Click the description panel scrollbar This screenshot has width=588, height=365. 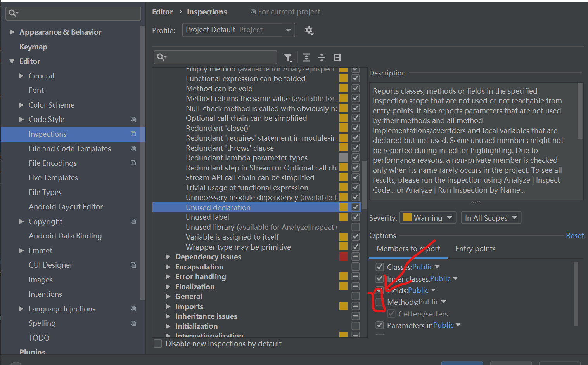pos(580,111)
